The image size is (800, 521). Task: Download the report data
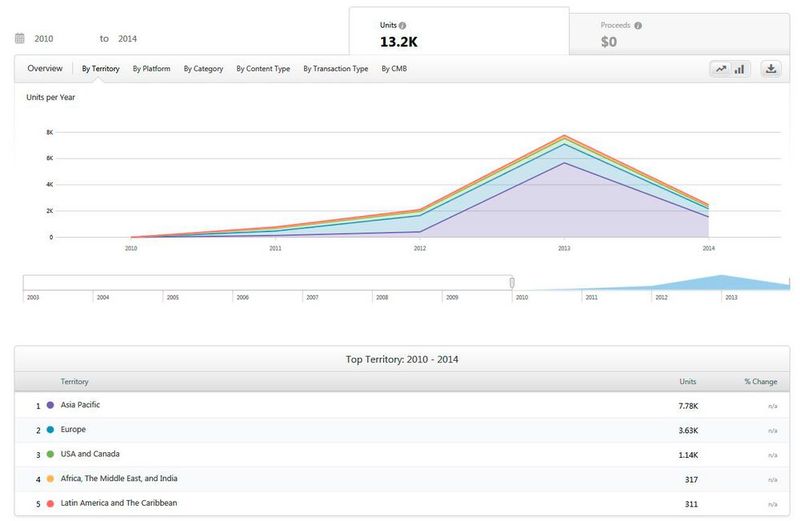771,69
